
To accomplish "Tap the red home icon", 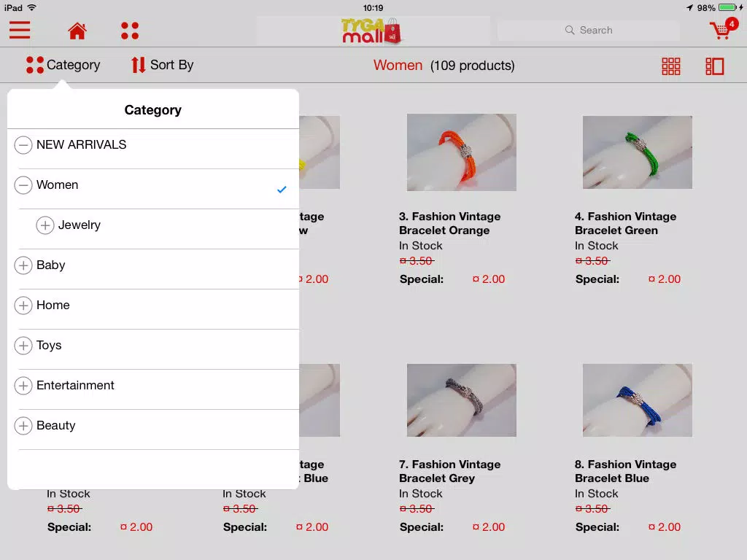I will click(x=77, y=31).
